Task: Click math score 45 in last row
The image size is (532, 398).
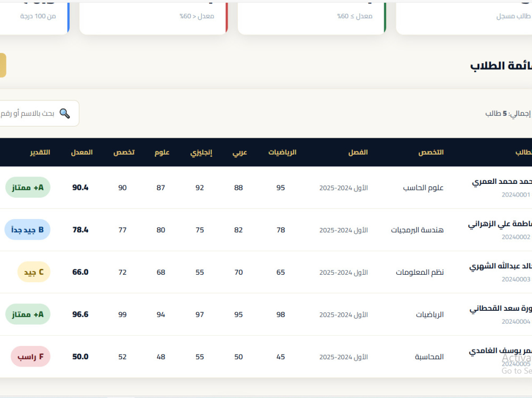Action: (x=280, y=357)
